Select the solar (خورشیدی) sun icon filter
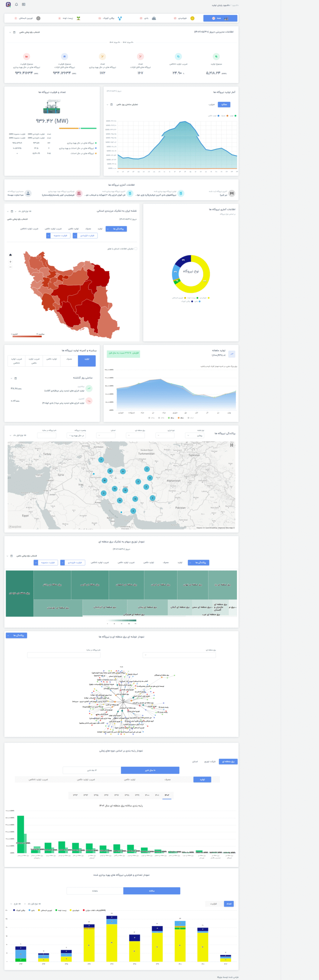The width and height of the screenshot is (319, 980). (192, 18)
